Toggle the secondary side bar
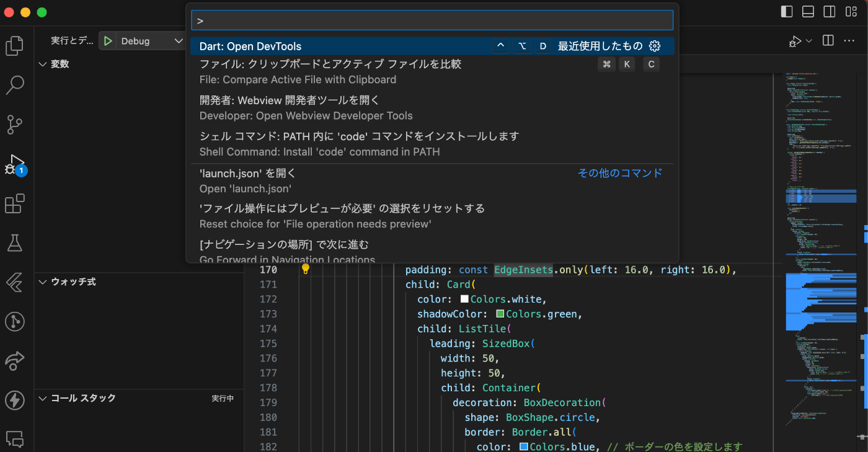This screenshot has width=868, height=452. [829, 12]
